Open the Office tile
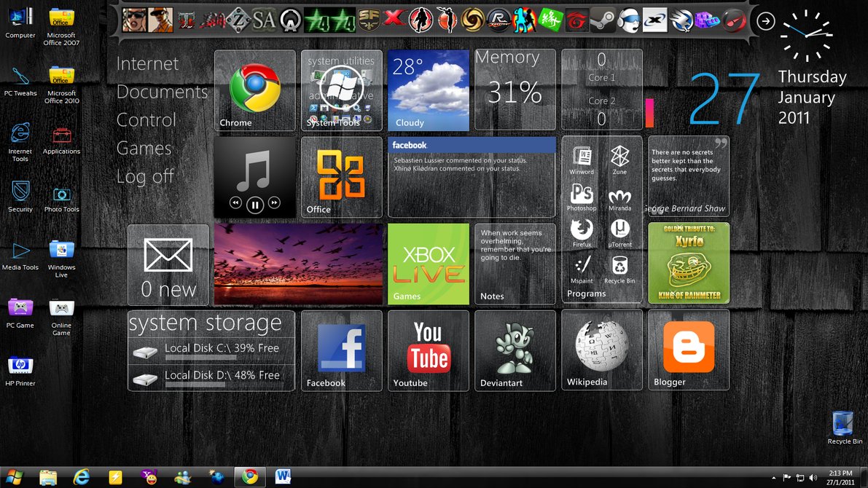 pos(341,177)
